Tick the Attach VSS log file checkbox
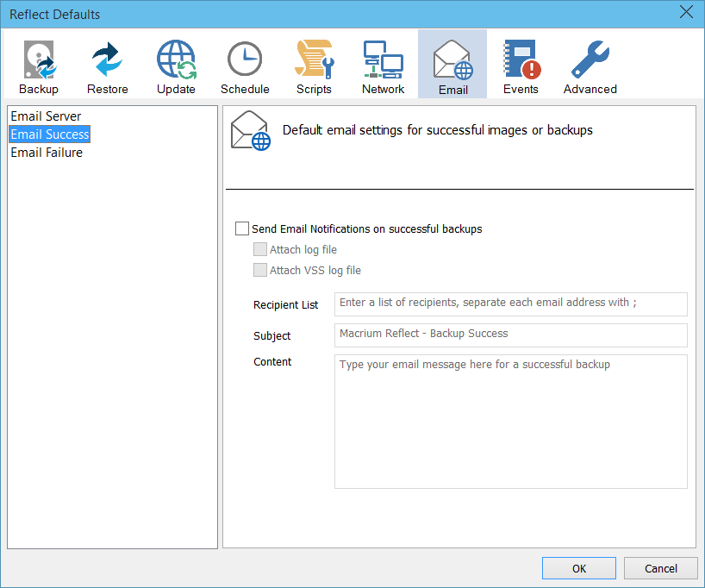705x588 pixels. pyautogui.click(x=260, y=270)
